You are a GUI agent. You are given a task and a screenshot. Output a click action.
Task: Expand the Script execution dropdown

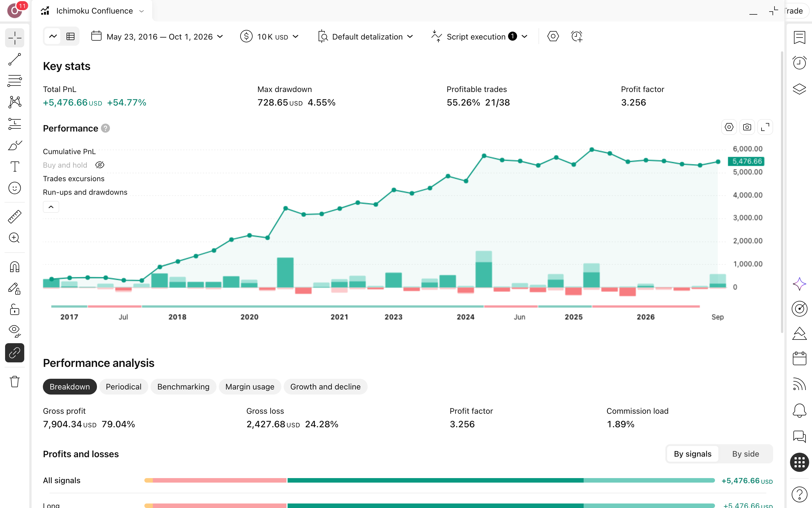480,36
